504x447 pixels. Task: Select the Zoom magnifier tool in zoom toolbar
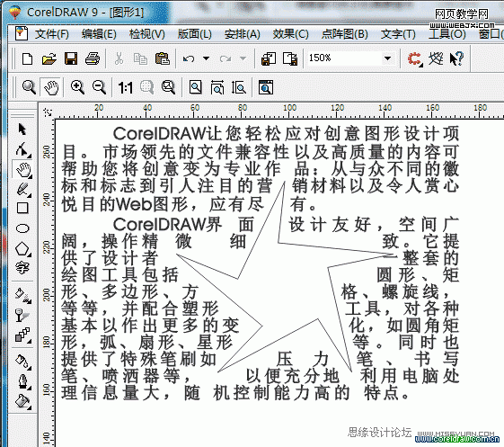coord(29,87)
